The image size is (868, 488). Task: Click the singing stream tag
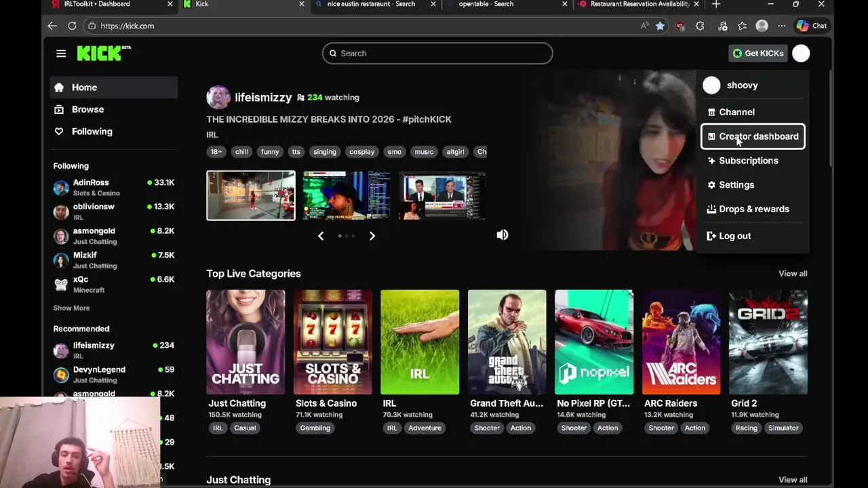pyautogui.click(x=325, y=152)
